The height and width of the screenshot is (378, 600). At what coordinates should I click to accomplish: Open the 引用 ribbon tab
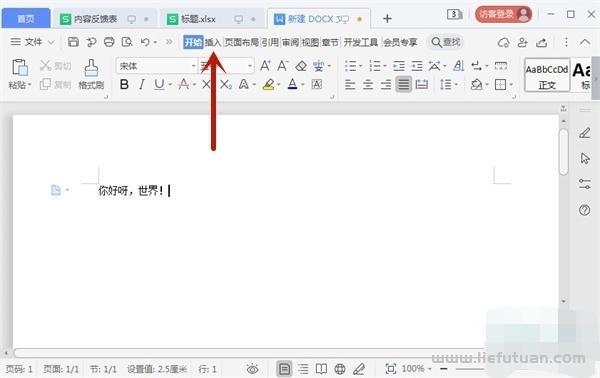click(x=270, y=42)
